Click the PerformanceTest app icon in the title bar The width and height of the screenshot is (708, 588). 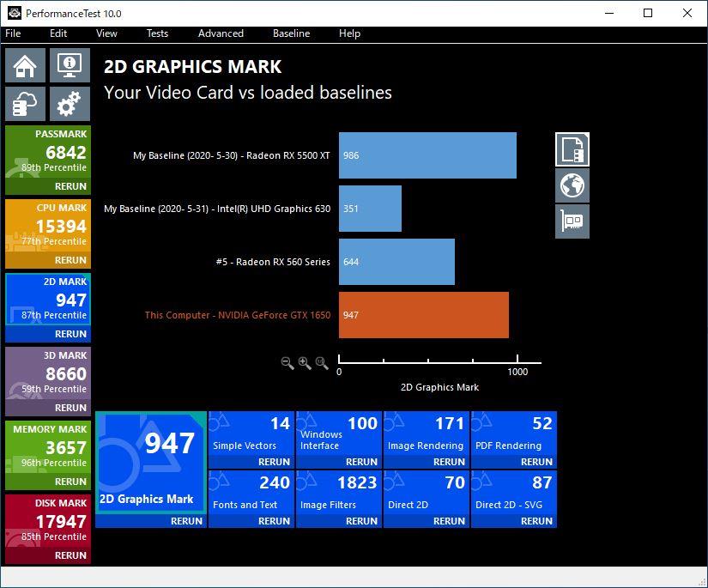coord(14,13)
